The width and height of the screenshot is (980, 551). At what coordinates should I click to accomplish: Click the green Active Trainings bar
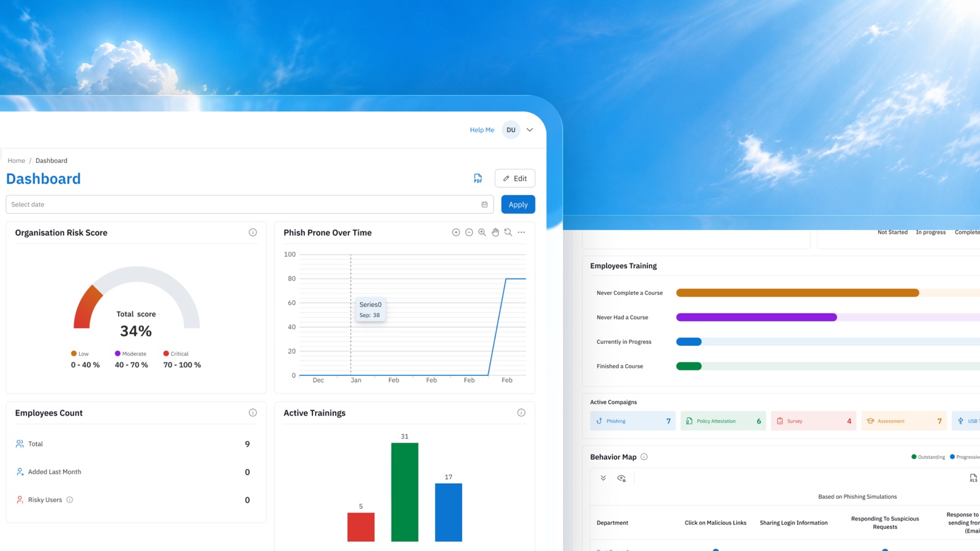405,492
